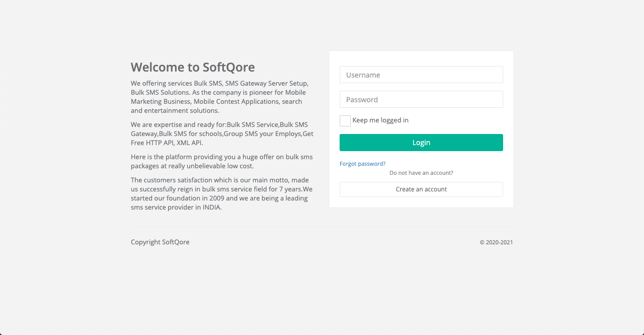Image resolution: width=644 pixels, height=335 pixels.
Task: Click the paragraph about huge offer on bulk sms
Action: click(x=222, y=161)
